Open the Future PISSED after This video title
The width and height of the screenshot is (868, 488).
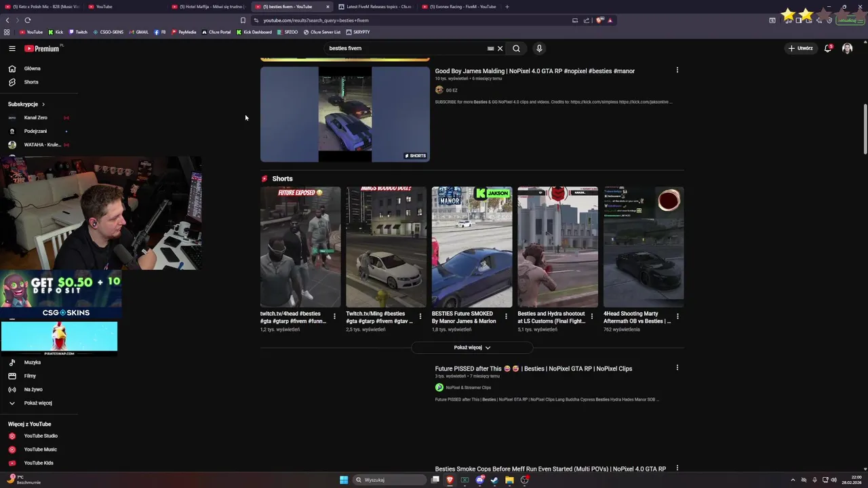(533, 369)
